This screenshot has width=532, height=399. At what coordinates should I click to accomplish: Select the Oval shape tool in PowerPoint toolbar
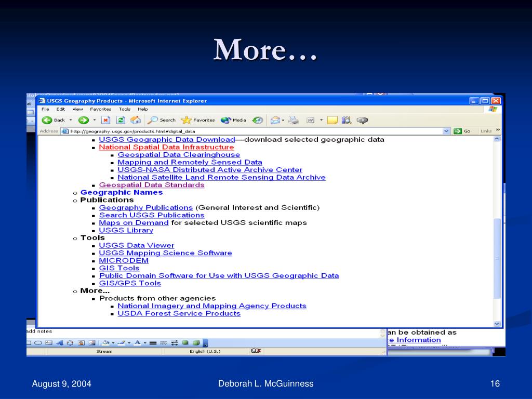(38, 343)
